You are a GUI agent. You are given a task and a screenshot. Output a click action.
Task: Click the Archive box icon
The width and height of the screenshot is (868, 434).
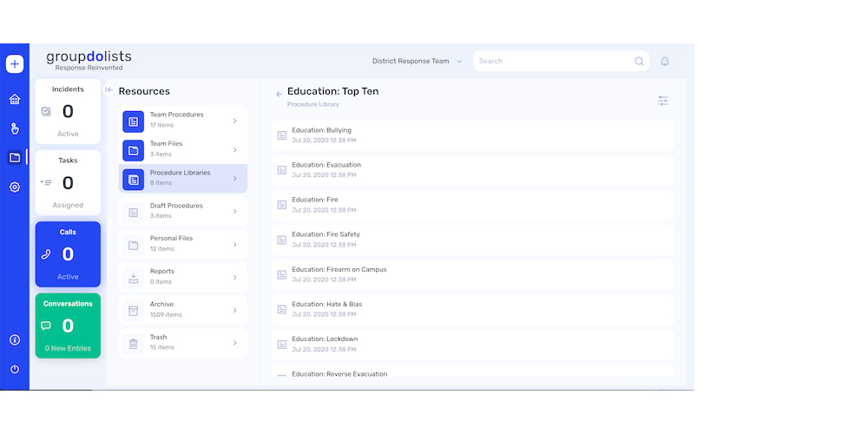click(x=134, y=311)
